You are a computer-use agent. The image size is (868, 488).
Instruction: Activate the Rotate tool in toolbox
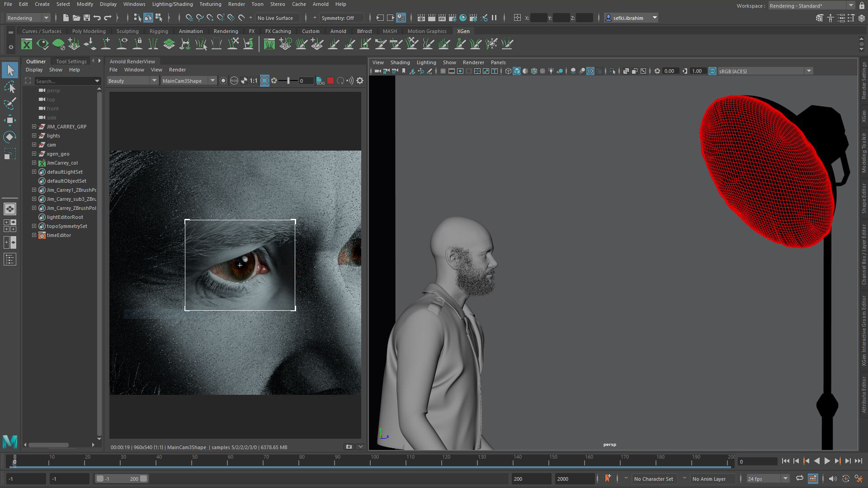10,137
